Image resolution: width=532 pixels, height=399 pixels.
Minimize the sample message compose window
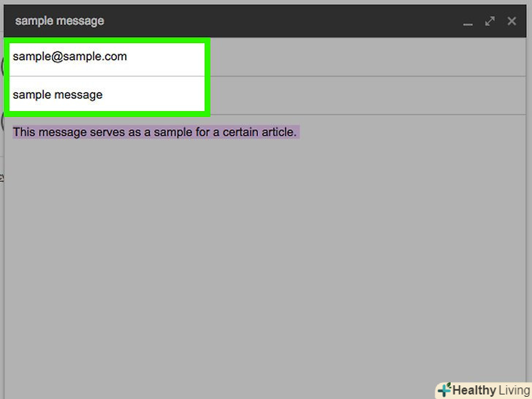click(x=468, y=23)
